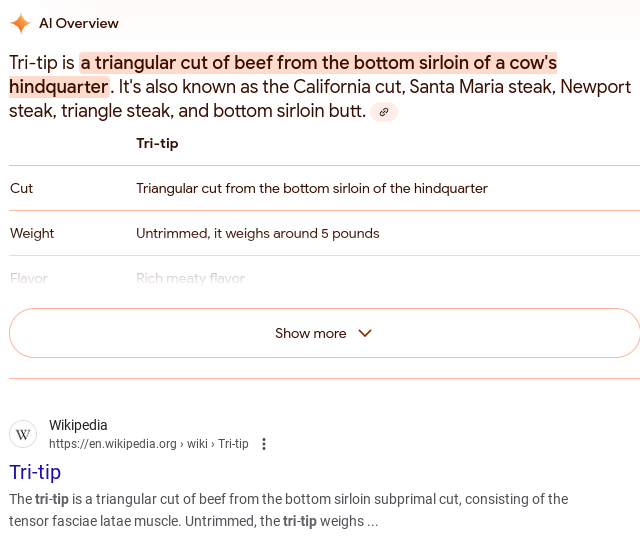
Task: Click the Wikipedia snippet about tensor fasciae latae
Action: pos(289,510)
